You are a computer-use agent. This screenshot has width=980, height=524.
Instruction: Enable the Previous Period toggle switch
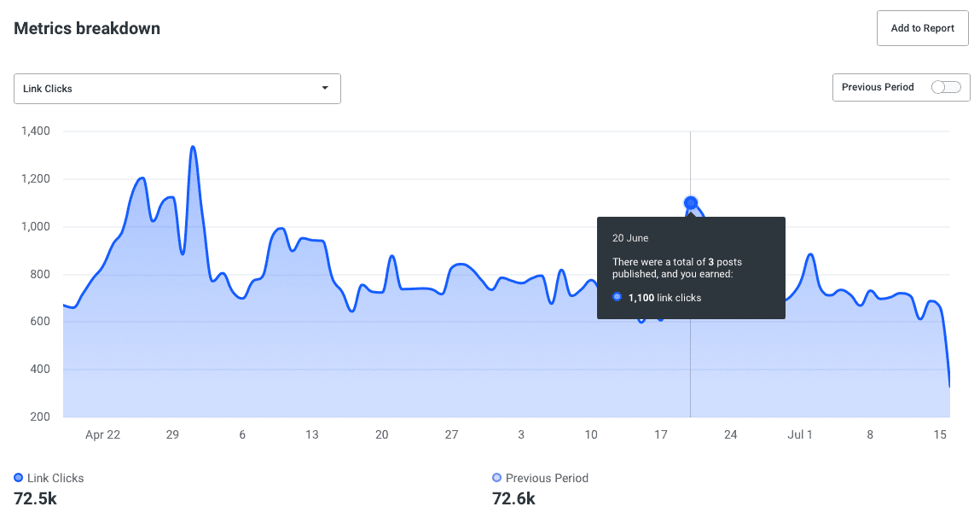(x=947, y=87)
